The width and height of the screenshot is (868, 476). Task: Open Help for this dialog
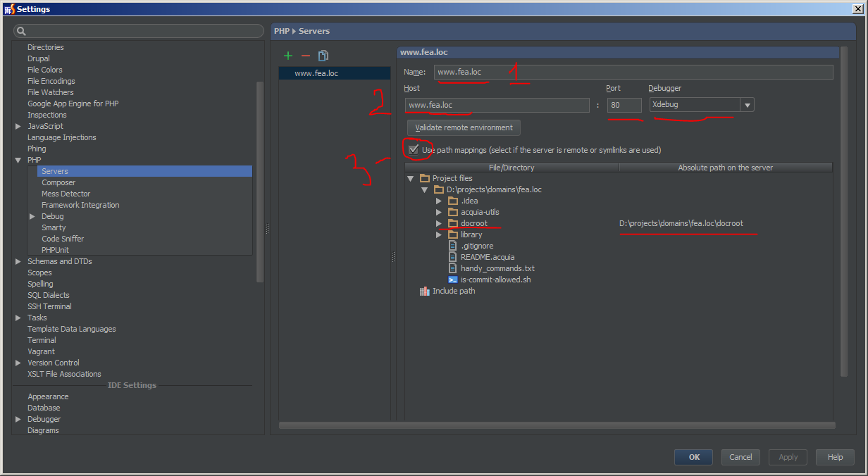tap(835, 457)
